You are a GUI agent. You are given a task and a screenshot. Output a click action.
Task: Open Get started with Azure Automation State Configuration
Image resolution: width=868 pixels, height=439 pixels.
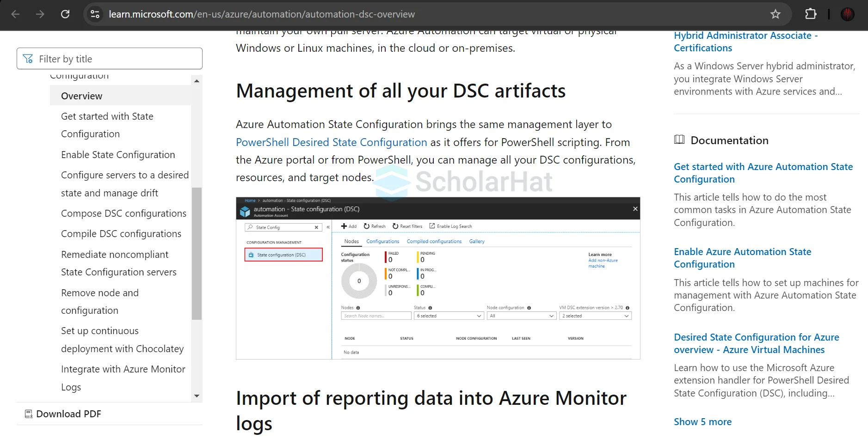pos(763,173)
